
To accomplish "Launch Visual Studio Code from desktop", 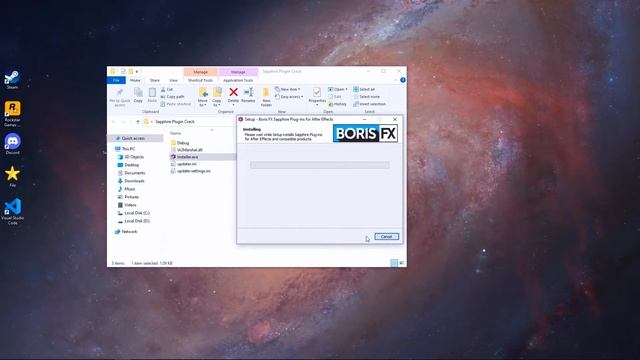I will 12,211.
